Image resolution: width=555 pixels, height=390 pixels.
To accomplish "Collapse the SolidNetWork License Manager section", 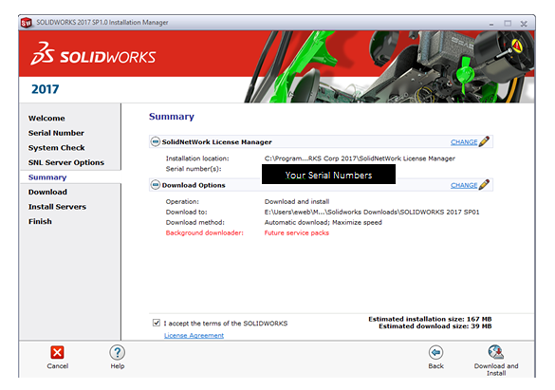I will [155, 142].
